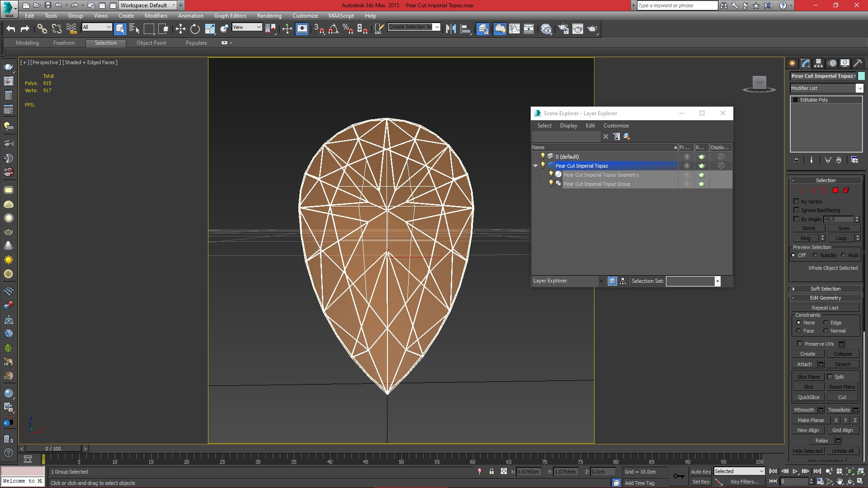The width and height of the screenshot is (868, 488).
Task: Collapse the Pear Cut Imperial Topaz layer
Action: pyautogui.click(x=536, y=166)
